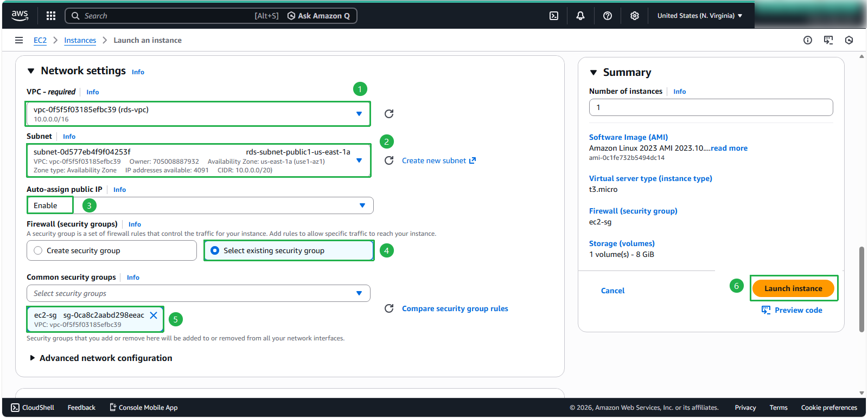Click Compare security group rules
This screenshot has height=419, width=868.
pos(455,308)
